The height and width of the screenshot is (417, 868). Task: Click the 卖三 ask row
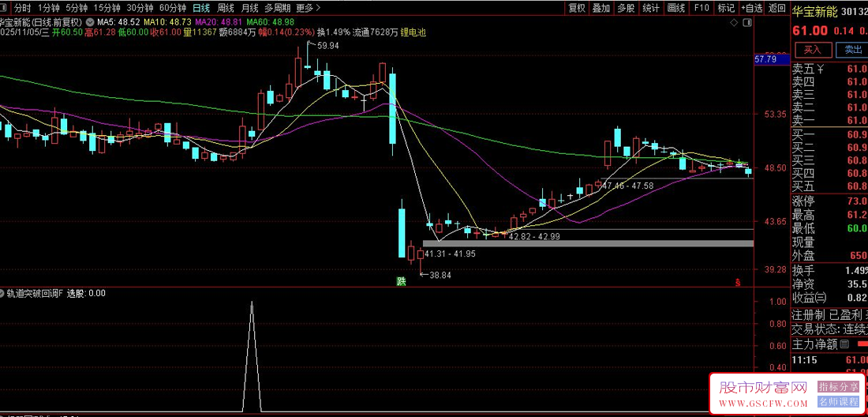(x=829, y=95)
